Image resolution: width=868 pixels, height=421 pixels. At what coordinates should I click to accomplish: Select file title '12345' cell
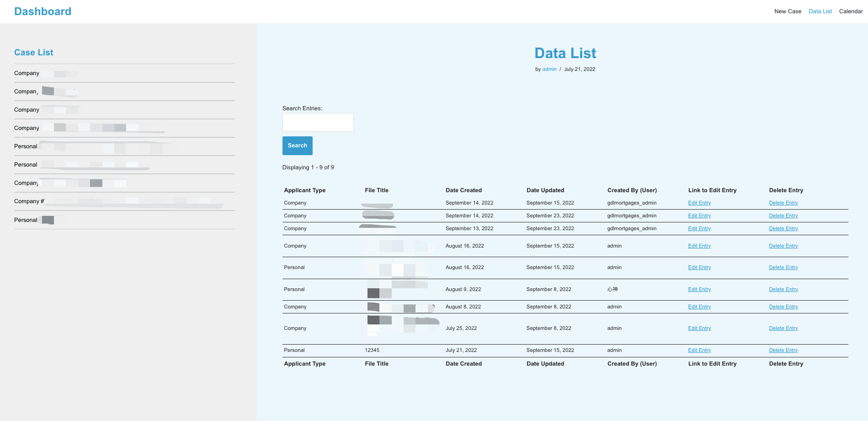coord(372,350)
